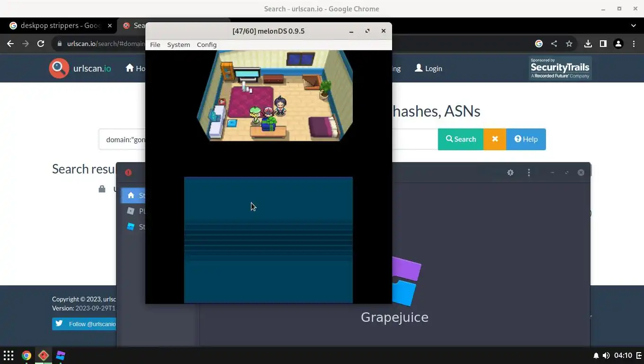This screenshot has width=644, height=364.
Task: Tap the melonDS bottom touch screen
Action: coord(268,240)
